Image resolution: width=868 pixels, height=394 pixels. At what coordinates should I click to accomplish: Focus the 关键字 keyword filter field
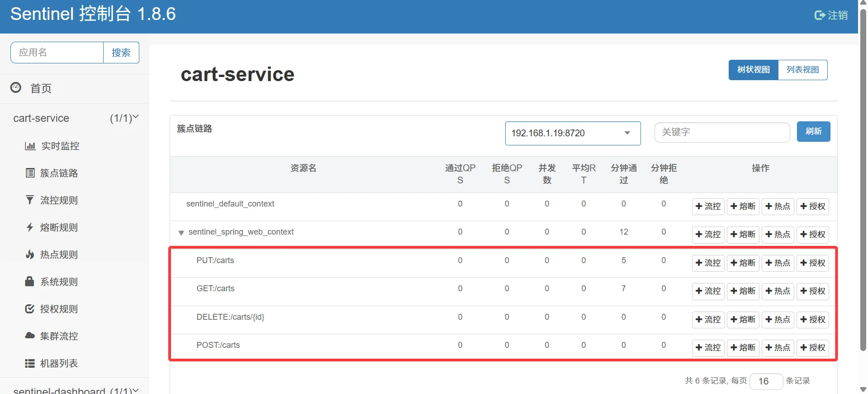coord(722,132)
